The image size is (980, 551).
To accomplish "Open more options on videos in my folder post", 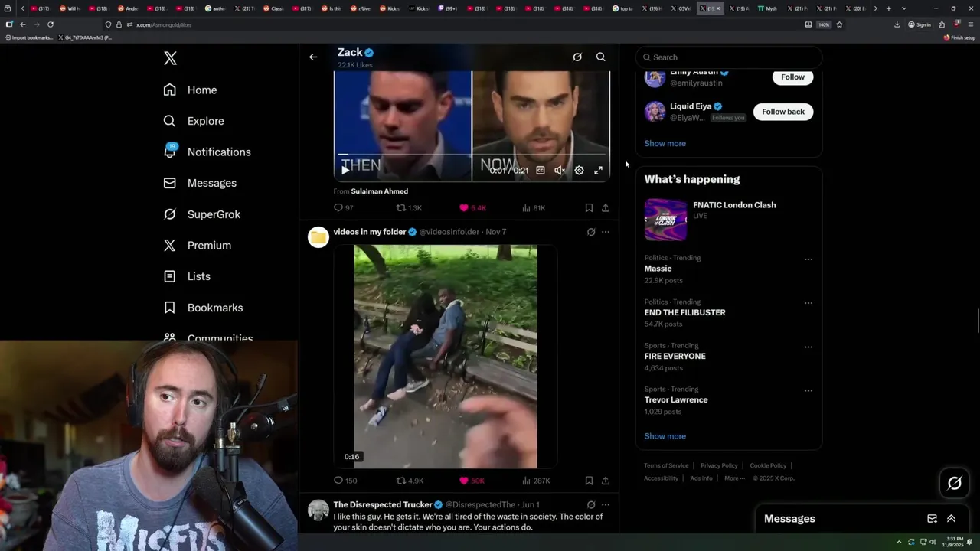I will click(606, 232).
